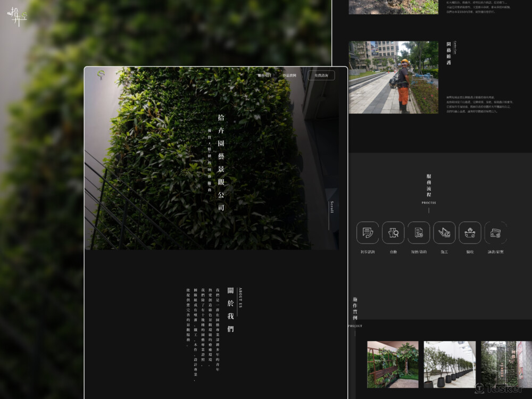Click the 施工 excavator construction icon

[x=444, y=233]
